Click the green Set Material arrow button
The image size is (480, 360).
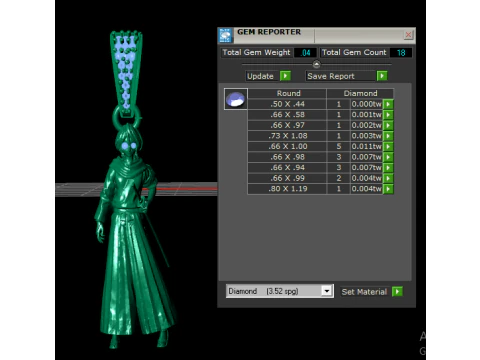(x=397, y=292)
